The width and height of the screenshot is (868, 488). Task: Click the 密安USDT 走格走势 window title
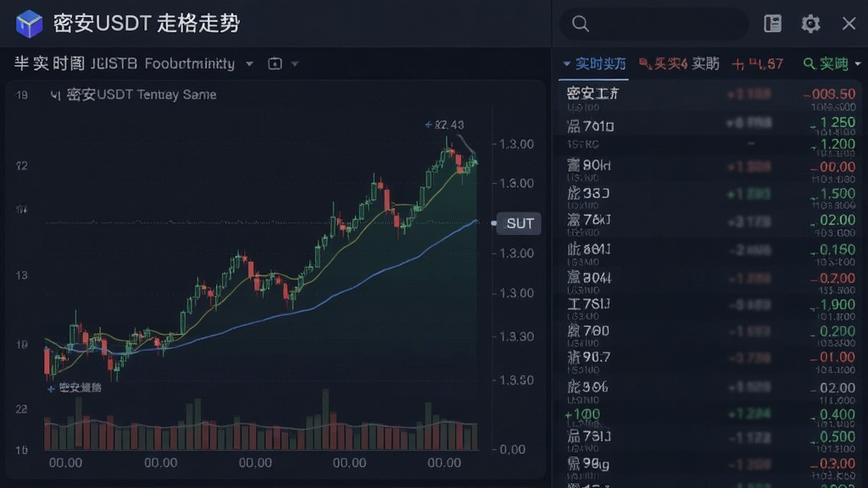pos(146,24)
